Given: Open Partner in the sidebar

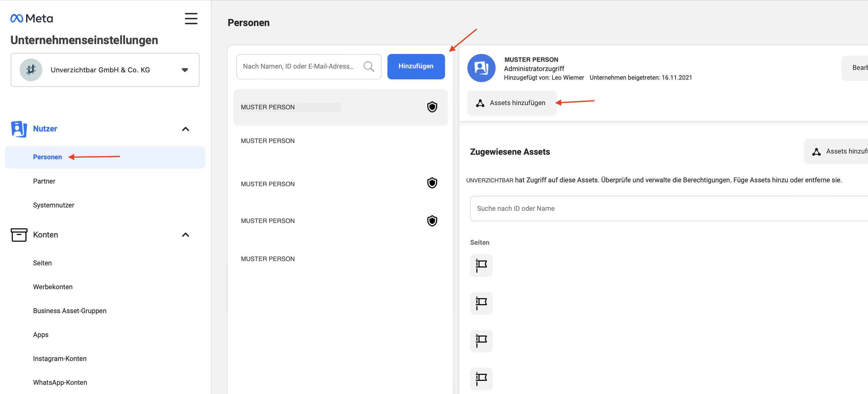Looking at the screenshot, I should [x=44, y=181].
